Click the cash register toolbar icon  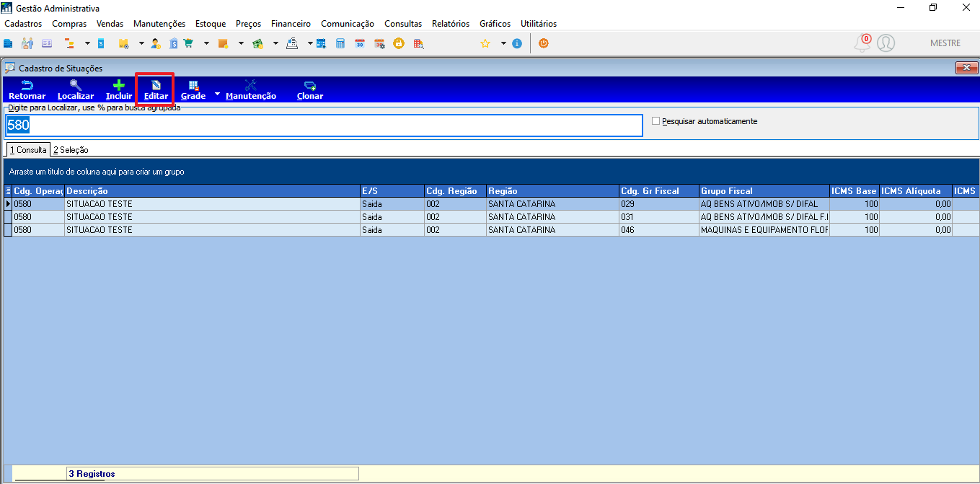pyautogui.click(x=292, y=43)
